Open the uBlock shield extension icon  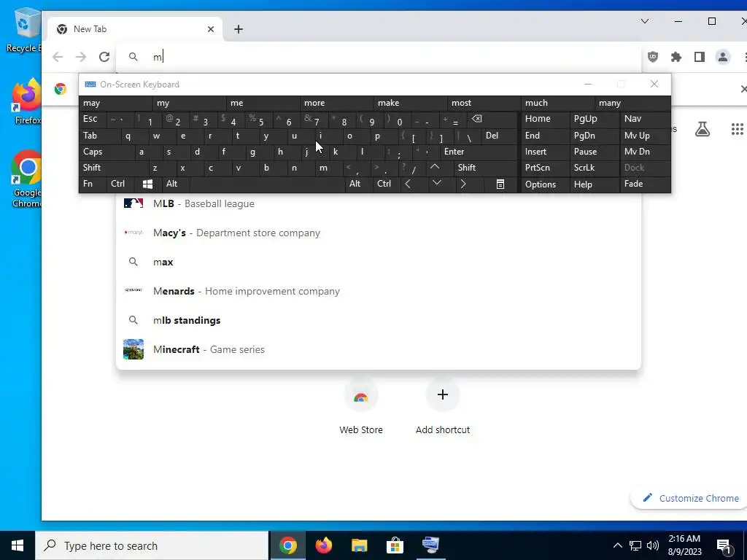click(x=653, y=57)
